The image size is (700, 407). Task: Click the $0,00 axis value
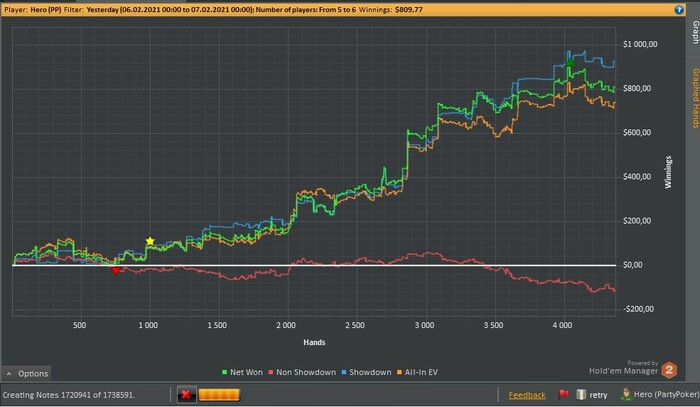click(633, 265)
